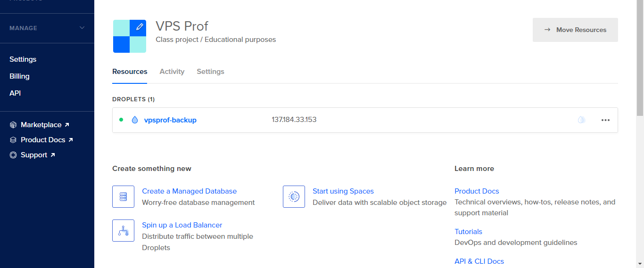644x268 pixels.
Task: Open Settings in the left sidebar
Action: click(23, 59)
